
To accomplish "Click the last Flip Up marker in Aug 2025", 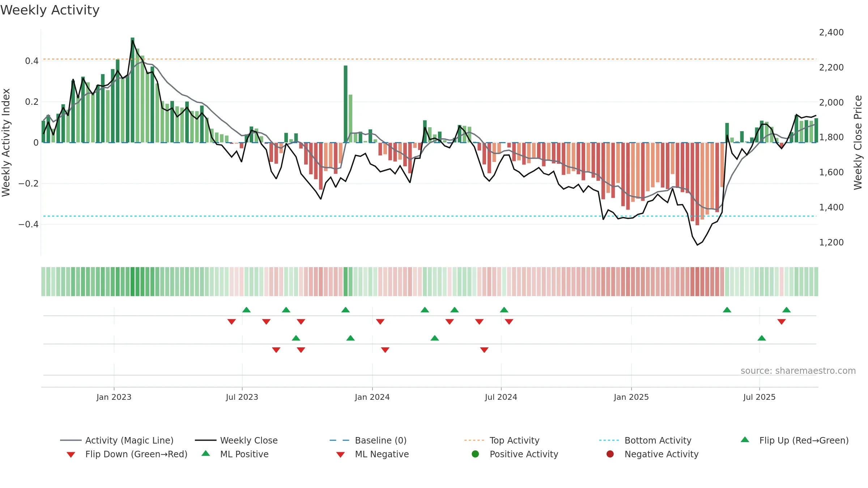I will (x=787, y=310).
